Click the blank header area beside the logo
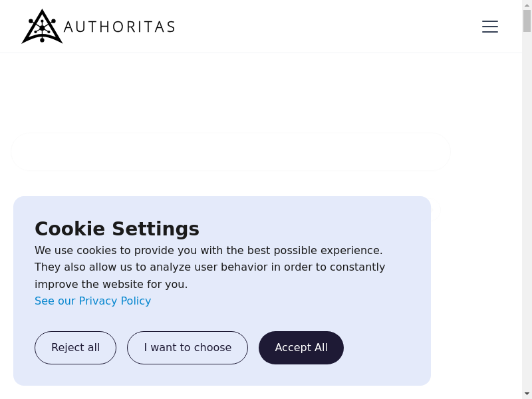Viewport: 532px width, 399px height. [319, 27]
